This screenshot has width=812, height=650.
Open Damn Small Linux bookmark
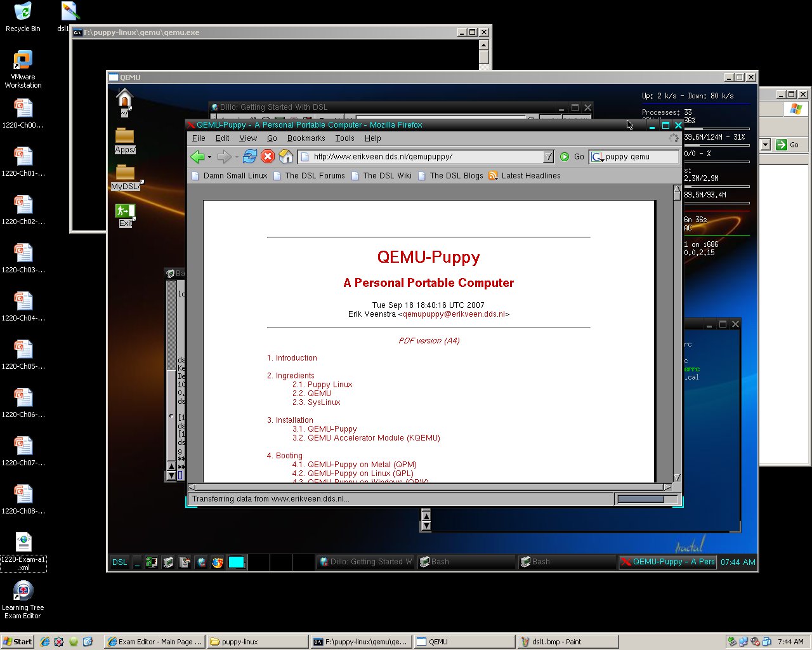[229, 176]
